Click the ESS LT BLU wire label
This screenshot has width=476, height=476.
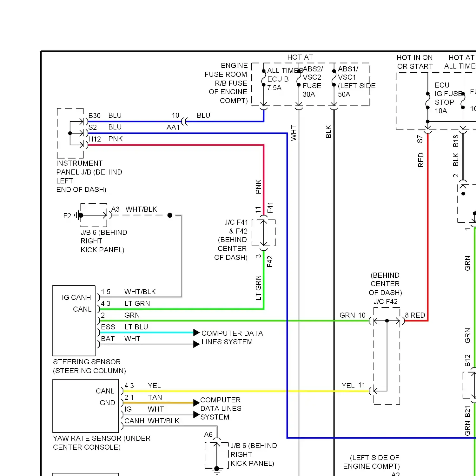(124, 327)
